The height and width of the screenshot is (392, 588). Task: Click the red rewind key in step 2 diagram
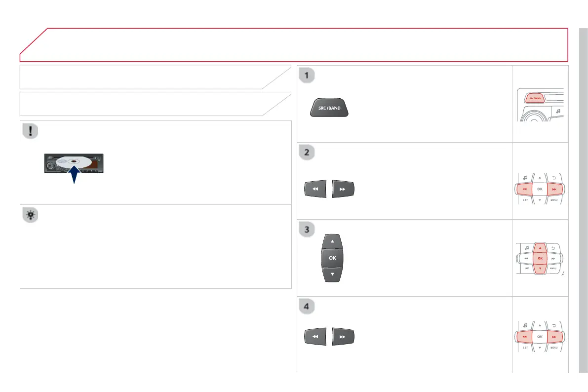[x=524, y=189]
